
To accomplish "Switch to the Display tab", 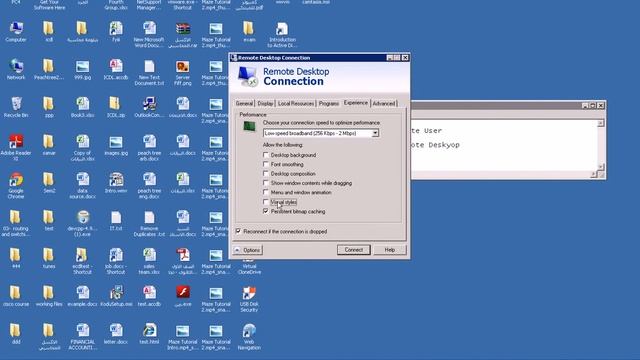I will point(265,104).
